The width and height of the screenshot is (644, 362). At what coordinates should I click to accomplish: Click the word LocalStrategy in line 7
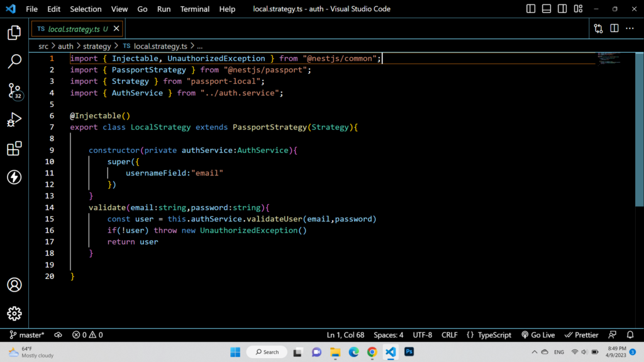[x=160, y=127]
